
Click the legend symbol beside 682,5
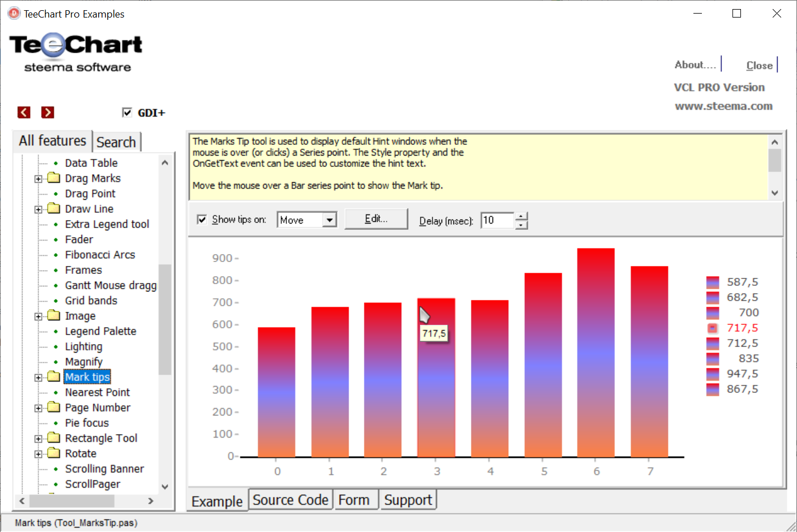pos(713,297)
